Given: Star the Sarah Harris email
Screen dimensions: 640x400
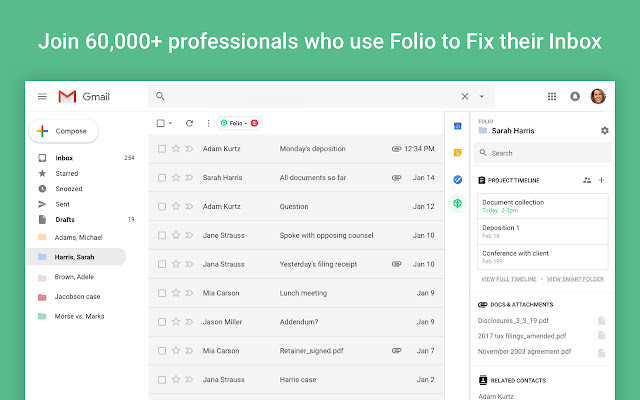Looking at the screenshot, I should coord(176,178).
